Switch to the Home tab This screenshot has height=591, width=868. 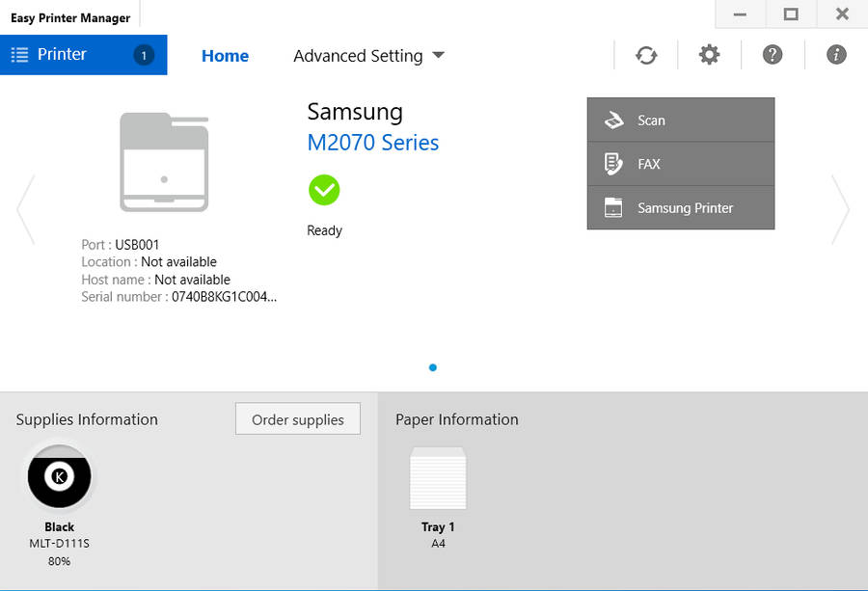(x=225, y=56)
